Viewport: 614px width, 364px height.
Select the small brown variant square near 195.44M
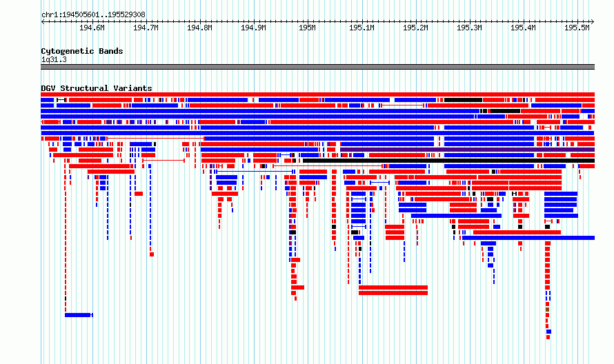548,310
